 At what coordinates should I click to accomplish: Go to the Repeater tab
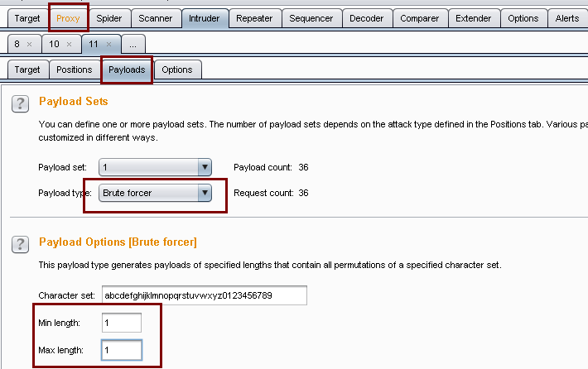point(254,18)
